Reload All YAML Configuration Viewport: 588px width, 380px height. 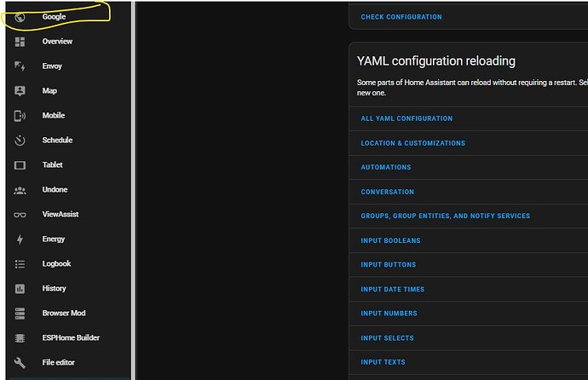pyautogui.click(x=406, y=118)
